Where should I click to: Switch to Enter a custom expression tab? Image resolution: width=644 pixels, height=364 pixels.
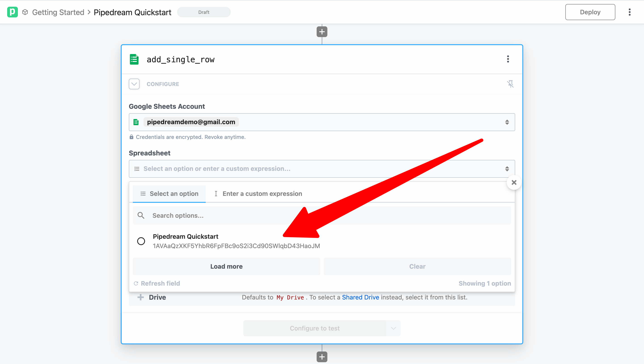tap(258, 193)
